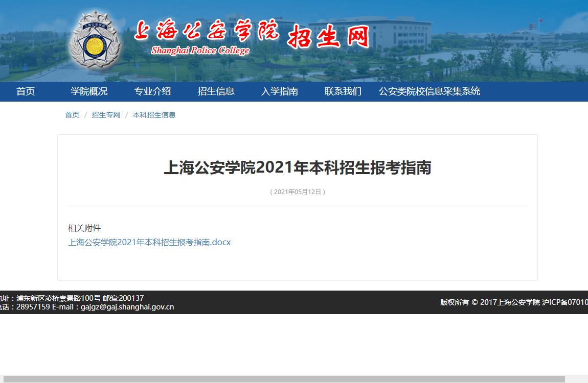Go to the 招生专网 breadcrumb link
The image size is (588, 383).
coord(106,115)
